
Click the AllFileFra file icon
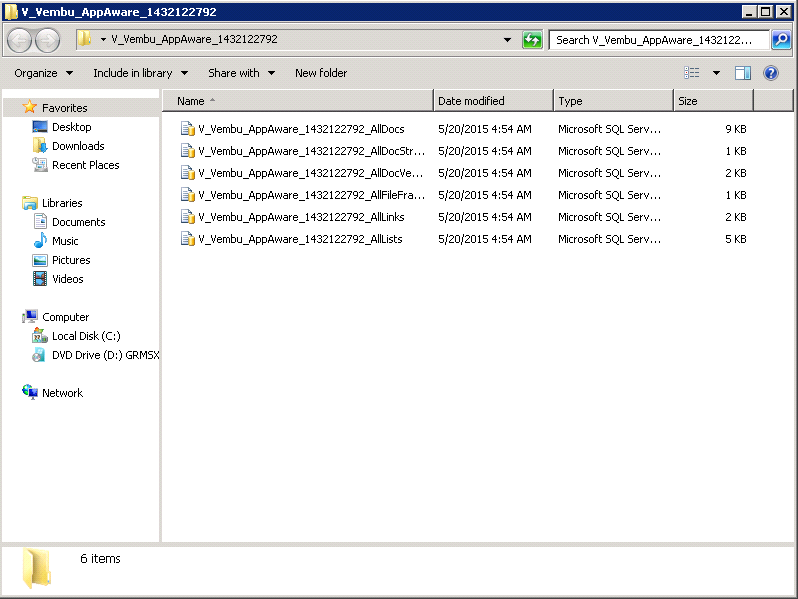188,195
